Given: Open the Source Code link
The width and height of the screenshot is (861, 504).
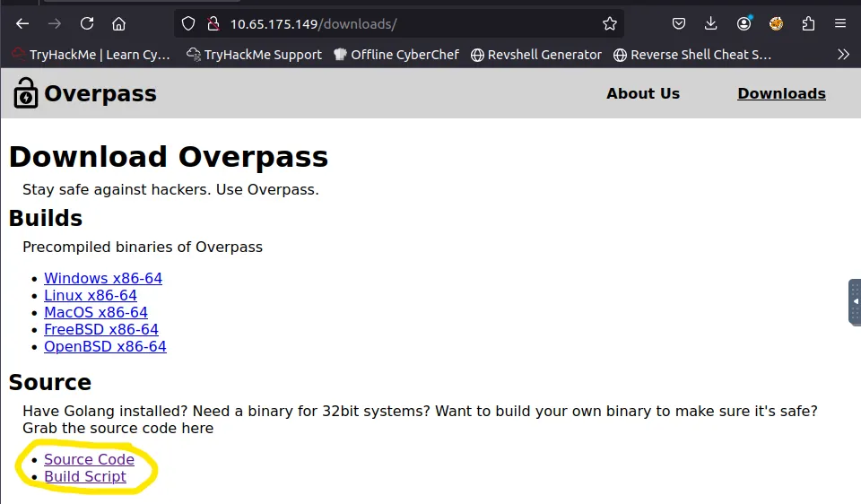Looking at the screenshot, I should point(89,459).
